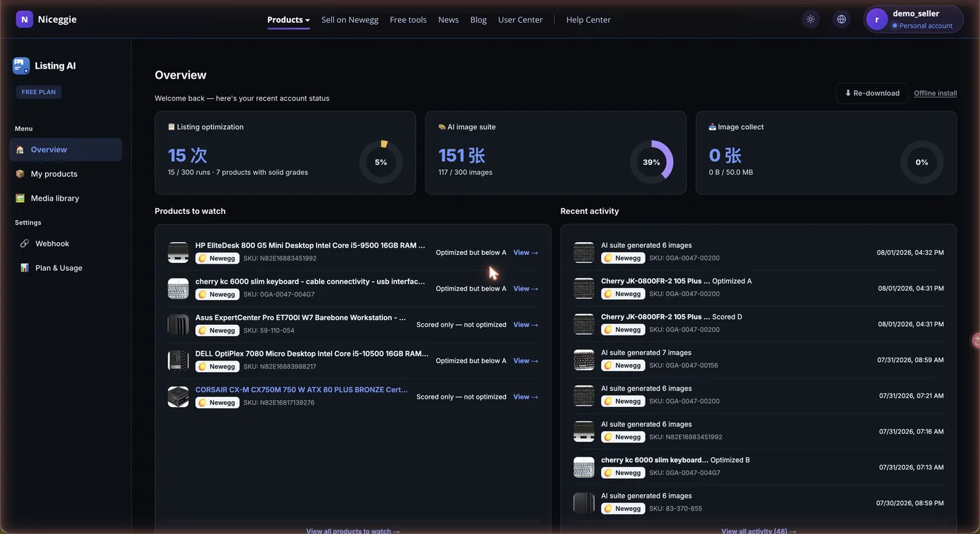Image resolution: width=980 pixels, height=534 pixels.
Task: Click the Cherry JK-0800FR-2 Scored D activity
Action: coord(759,323)
